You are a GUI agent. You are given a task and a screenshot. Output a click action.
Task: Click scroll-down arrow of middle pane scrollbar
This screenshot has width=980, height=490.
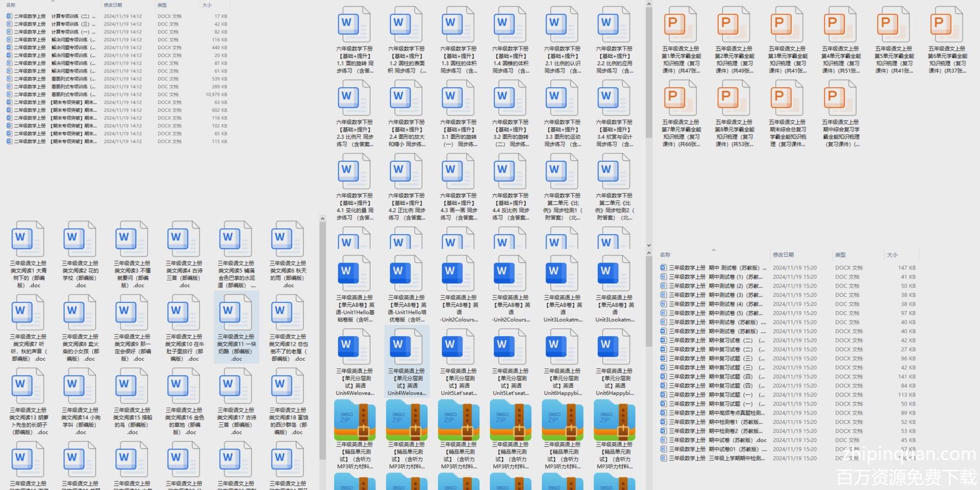coord(649,245)
